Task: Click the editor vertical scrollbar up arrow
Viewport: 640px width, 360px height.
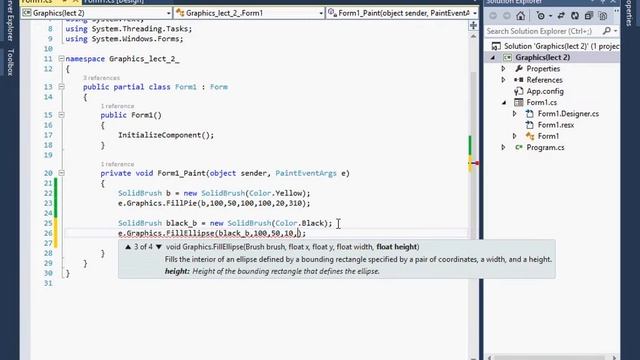Action: tap(473, 36)
